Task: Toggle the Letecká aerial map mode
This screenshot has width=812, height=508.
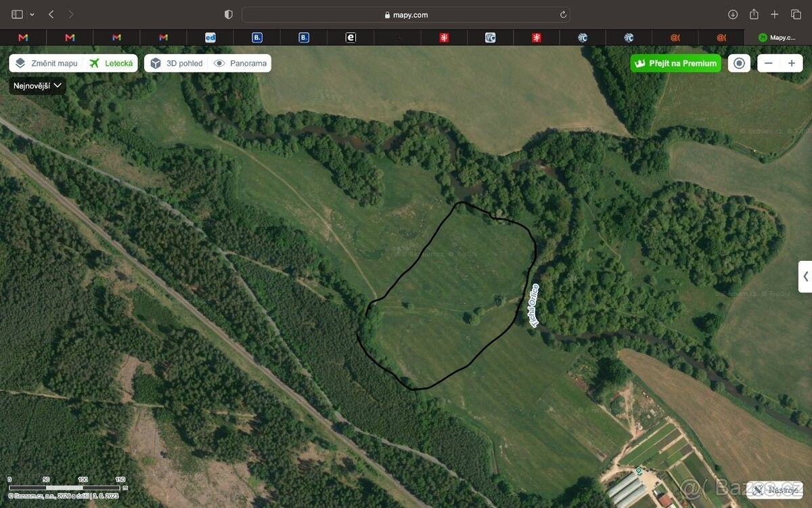Action: click(111, 63)
